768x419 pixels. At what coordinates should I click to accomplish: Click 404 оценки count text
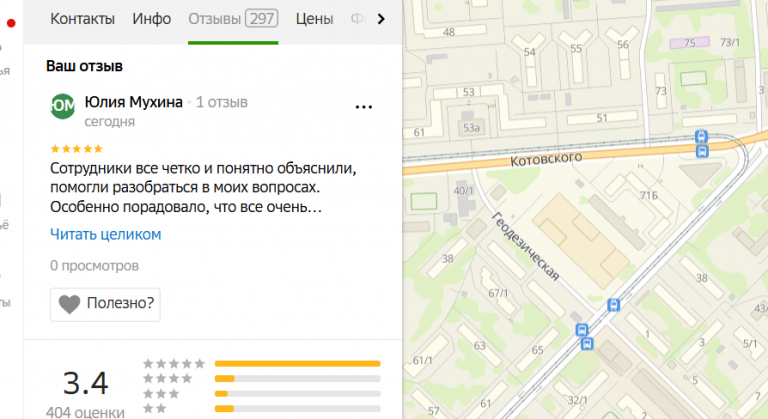coord(85,412)
